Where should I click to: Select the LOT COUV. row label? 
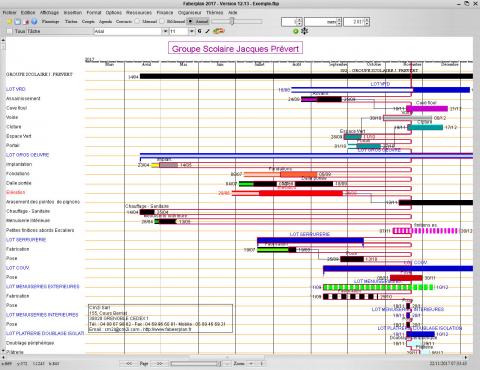[x=18, y=268]
